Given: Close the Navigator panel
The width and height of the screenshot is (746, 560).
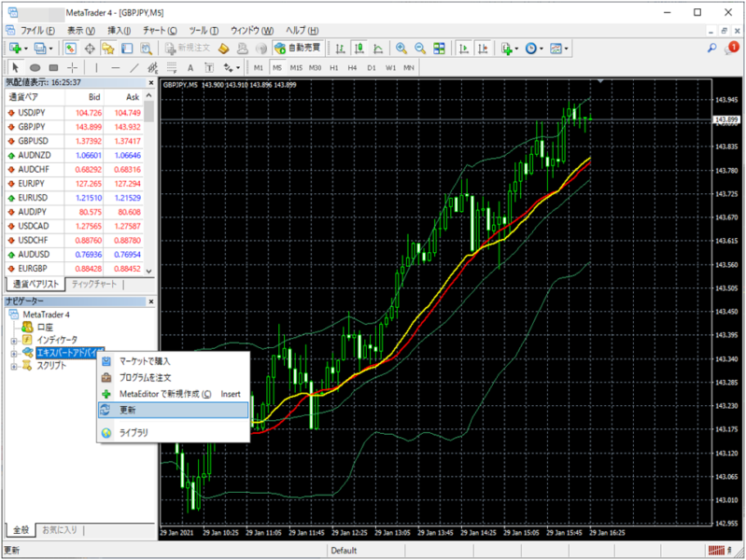Looking at the screenshot, I should (x=151, y=301).
